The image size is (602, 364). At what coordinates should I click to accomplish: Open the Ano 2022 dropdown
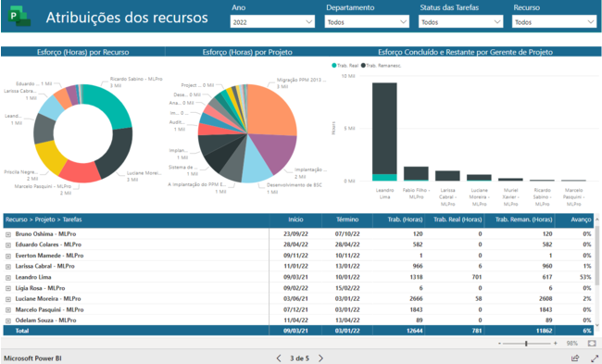pos(272,22)
